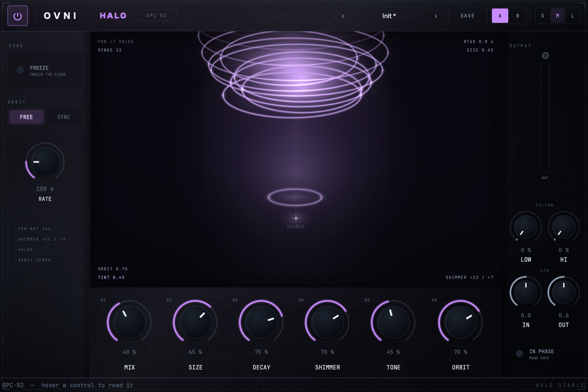This screenshot has width=588, height=392.
Task: Click the 40 % mix value
Action: pyautogui.click(x=129, y=352)
